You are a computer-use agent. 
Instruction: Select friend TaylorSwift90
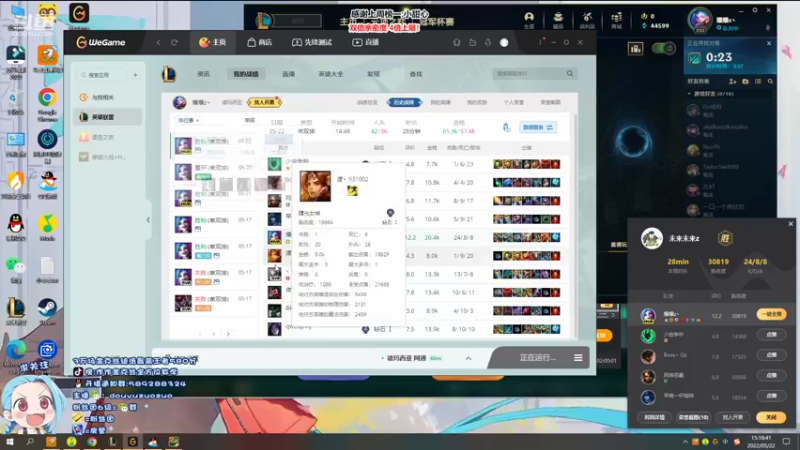[x=730, y=170]
